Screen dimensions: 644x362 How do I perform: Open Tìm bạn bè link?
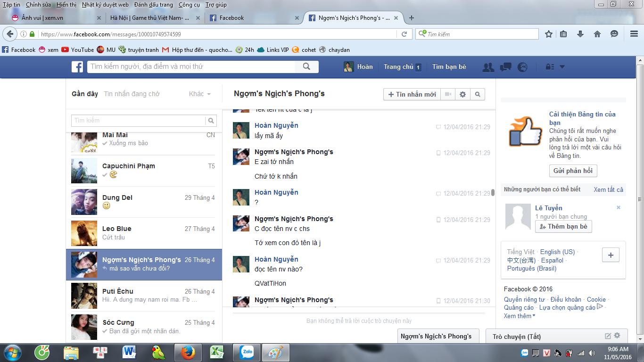tap(449, 67)
